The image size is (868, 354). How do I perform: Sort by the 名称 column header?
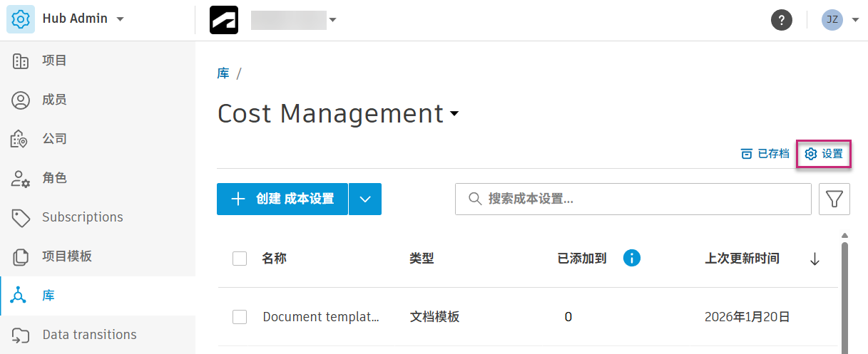click(x=274, y=259)
